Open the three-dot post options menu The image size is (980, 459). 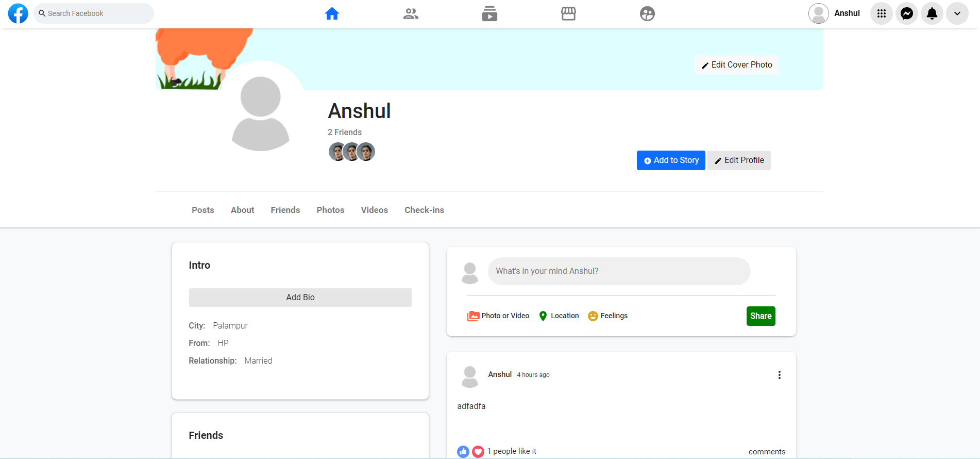780,375
